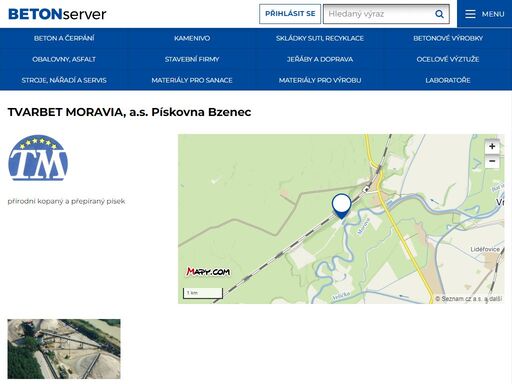Click the blue location pin marker

[x=341, y=206]
